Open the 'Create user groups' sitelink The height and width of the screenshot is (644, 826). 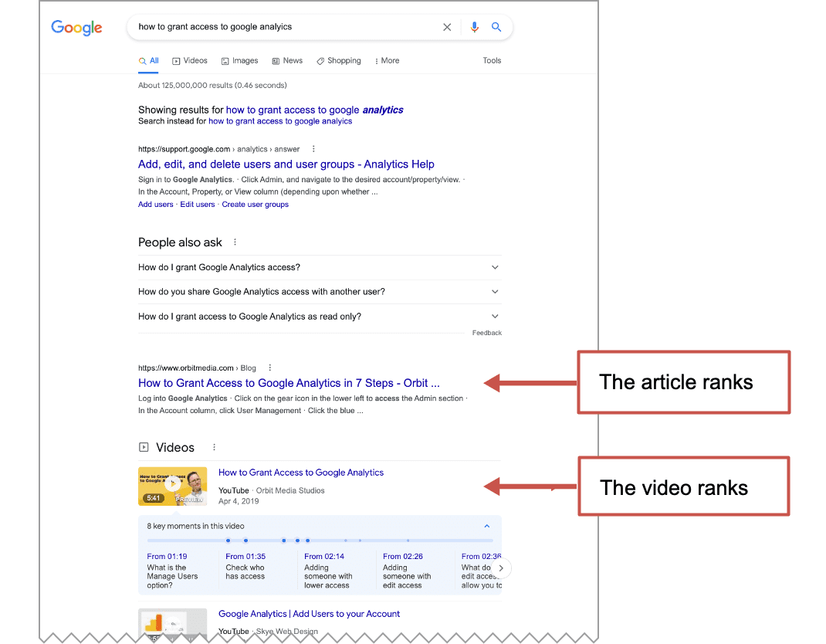coord(255,205)
